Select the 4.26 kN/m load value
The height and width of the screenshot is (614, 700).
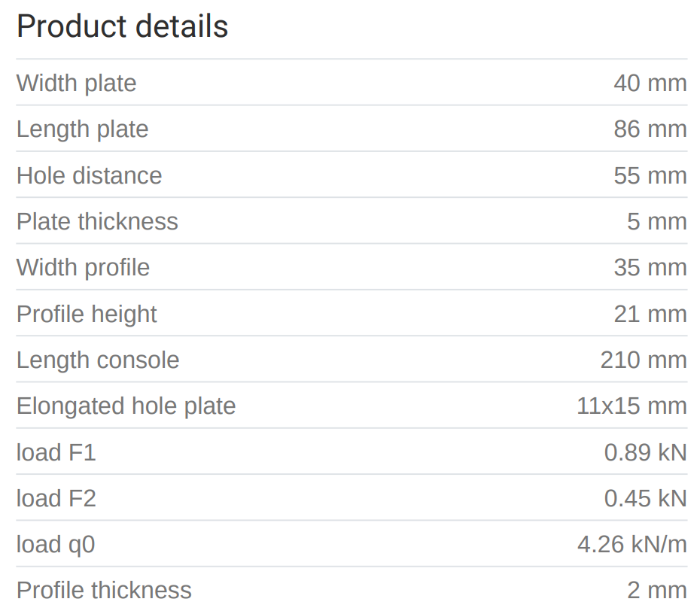pyautogui.click(x=632, y=544)
